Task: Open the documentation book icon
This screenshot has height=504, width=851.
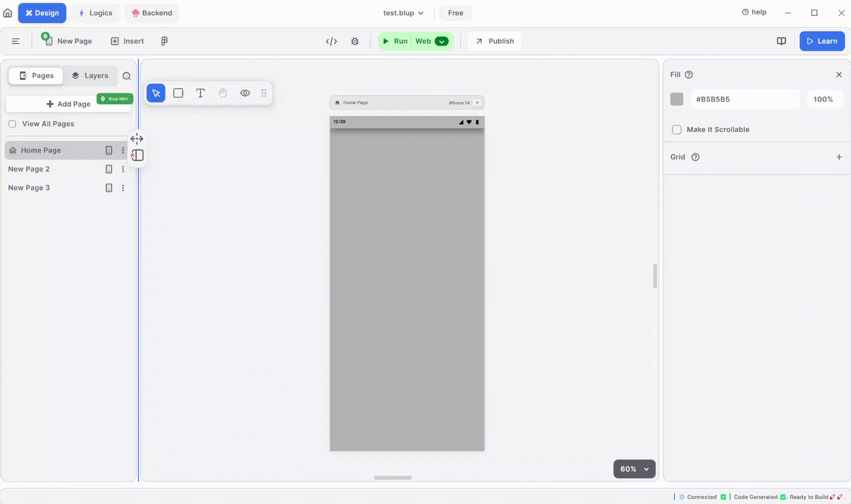Action: 781,41
